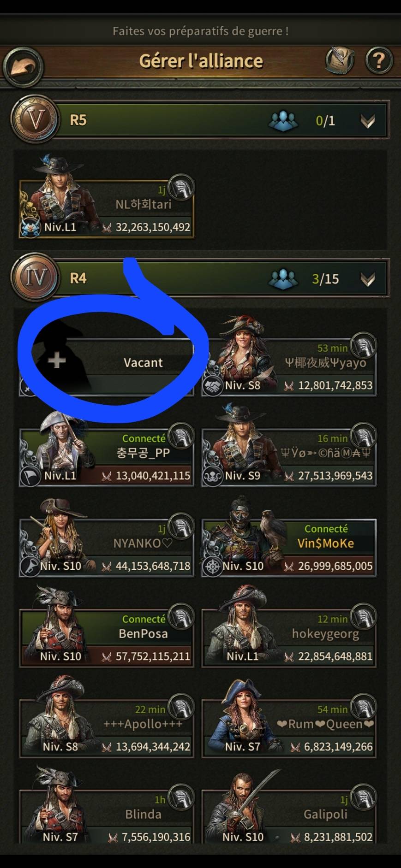Open the question mark help icon
The height and width of the screenshot is (868, 401).
point(379,60)
